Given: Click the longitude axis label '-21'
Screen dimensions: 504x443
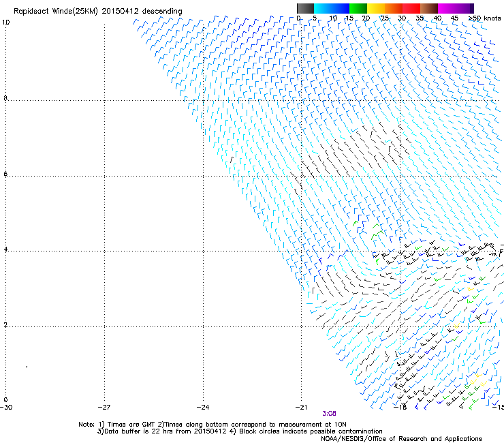Looking at the screenshot, I should point(301,407).
